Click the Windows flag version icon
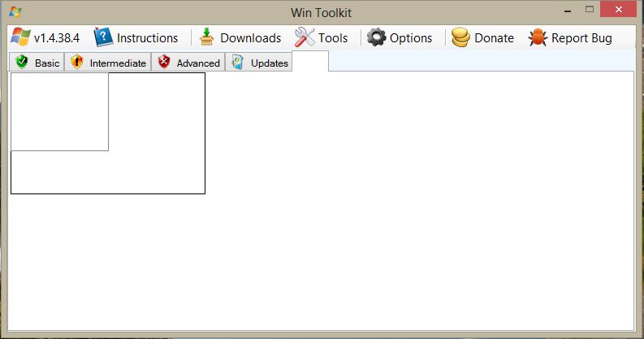The height and width of the screenshot is (339, 644). click(x=20, y=37)
